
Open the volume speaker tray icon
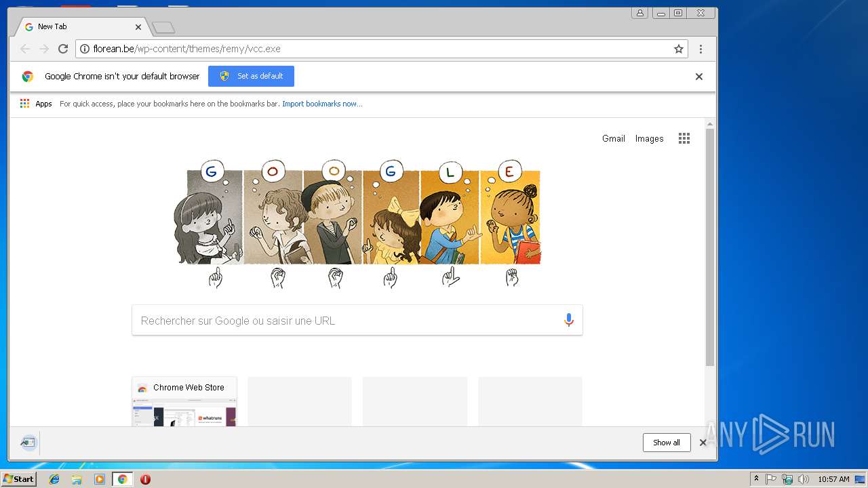coord(804,479)
